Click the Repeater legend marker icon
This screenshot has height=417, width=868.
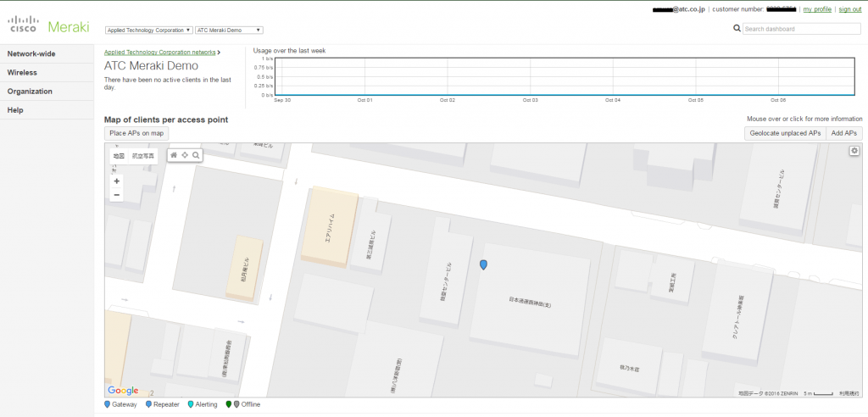(x=148, y=404)
